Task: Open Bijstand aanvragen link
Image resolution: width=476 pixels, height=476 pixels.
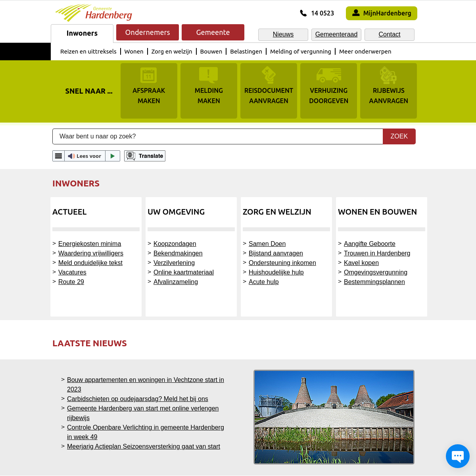Action: click(276, 253)
